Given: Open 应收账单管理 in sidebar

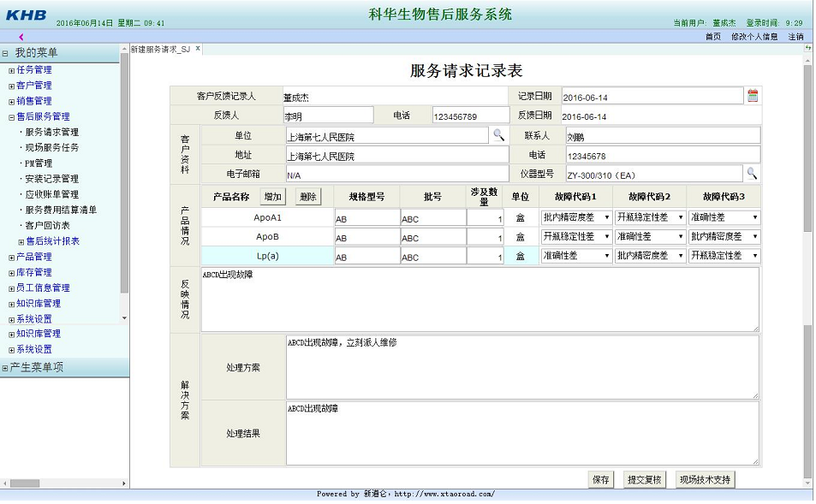Looking at the screenshot, I should pyautogui.click(x=52, y=194).
